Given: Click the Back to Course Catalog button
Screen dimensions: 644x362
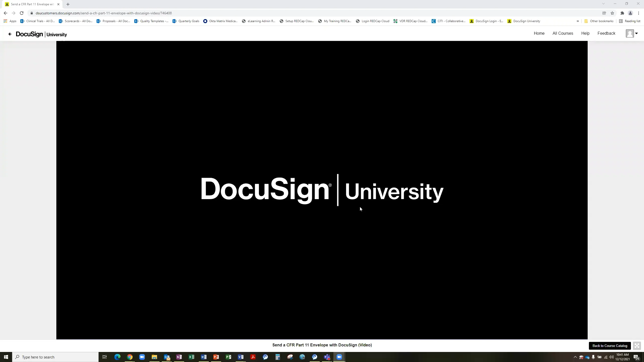Looking at the screenshot, I should tap(610, 346).
